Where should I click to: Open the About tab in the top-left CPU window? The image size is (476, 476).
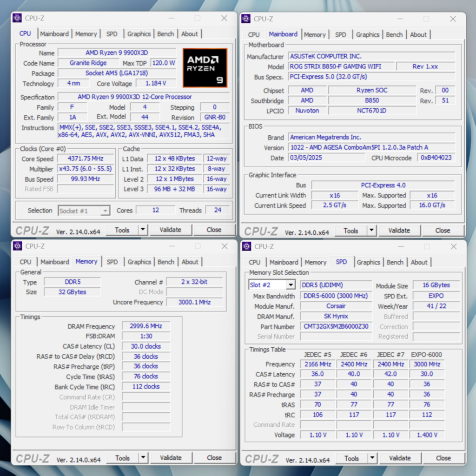click(x=190, y=34)
